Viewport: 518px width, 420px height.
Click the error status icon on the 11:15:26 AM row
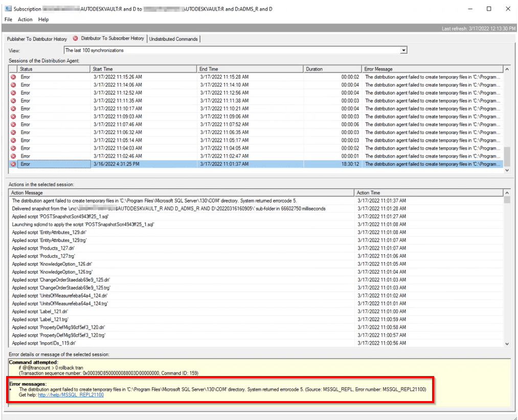coord(13,77)
